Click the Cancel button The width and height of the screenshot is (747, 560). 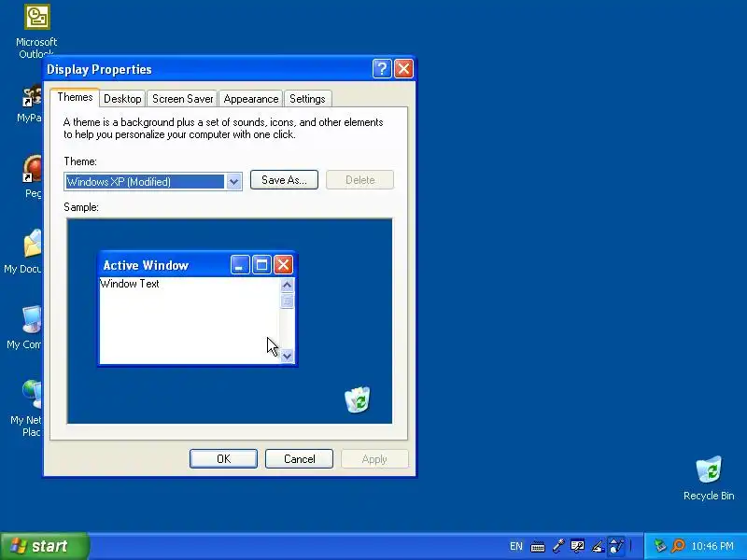point(299,459)
